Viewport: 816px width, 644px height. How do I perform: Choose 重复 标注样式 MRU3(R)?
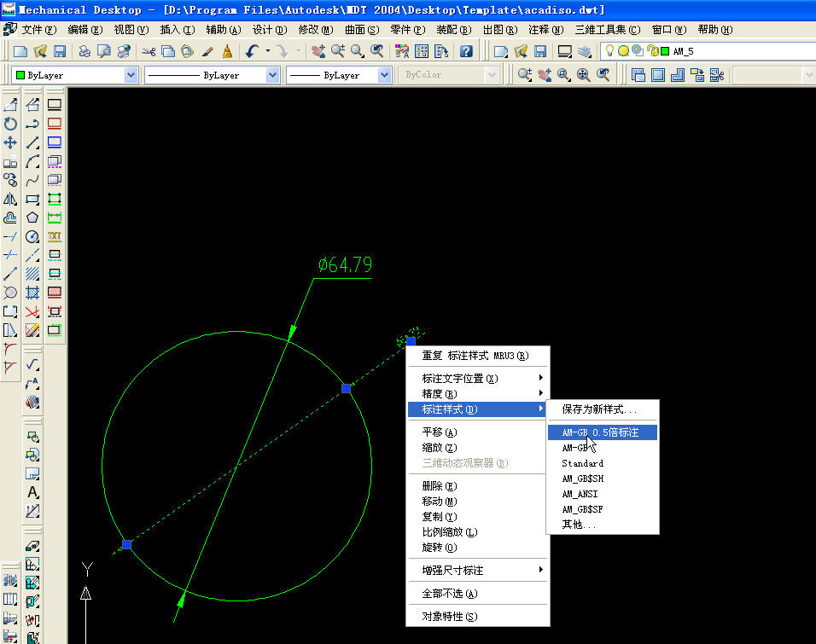478,356
